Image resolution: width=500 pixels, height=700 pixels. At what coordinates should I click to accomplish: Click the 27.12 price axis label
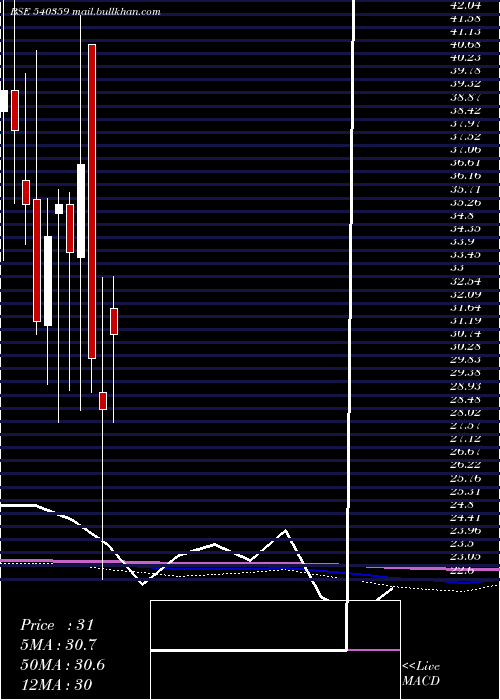(x=466, y=438)
